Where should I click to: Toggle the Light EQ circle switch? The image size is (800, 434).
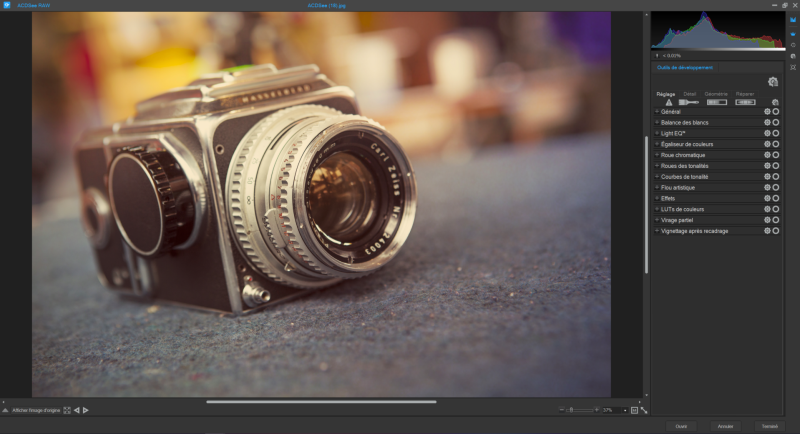pyautogui.click(x=776, y=133)
